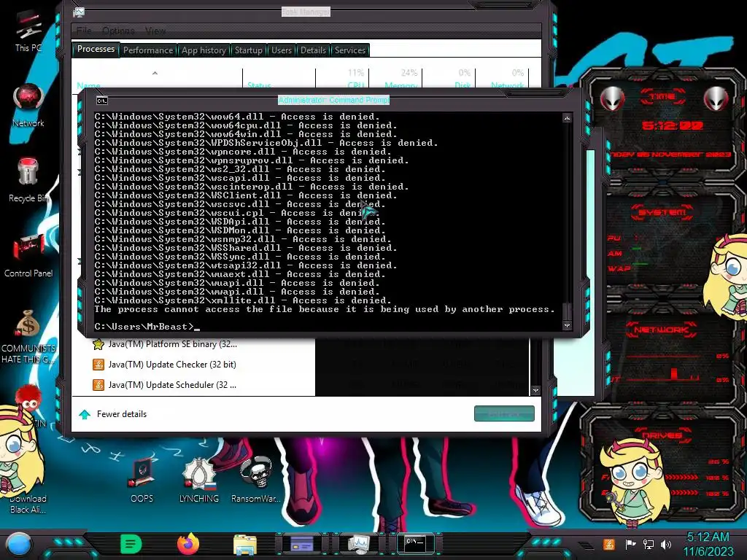This screenshot has height=560, width=747.
Task: Launch Firefox from the taskbar
Action: coord(188,544)
